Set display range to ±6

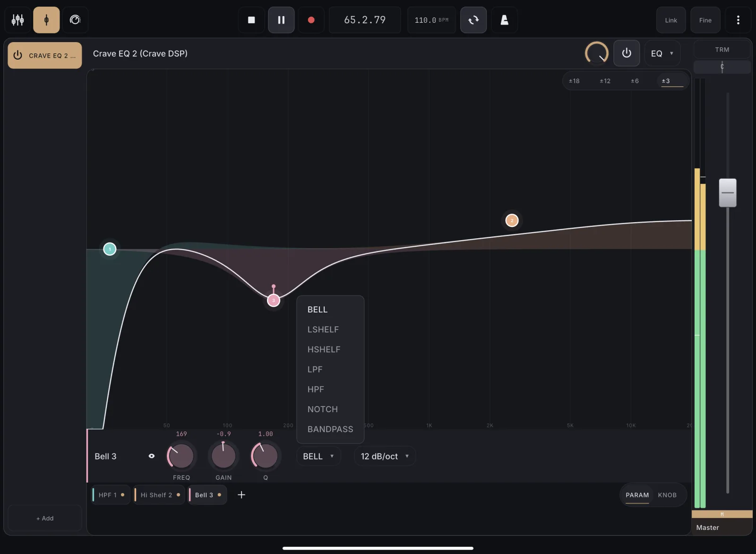click(635, 81)
